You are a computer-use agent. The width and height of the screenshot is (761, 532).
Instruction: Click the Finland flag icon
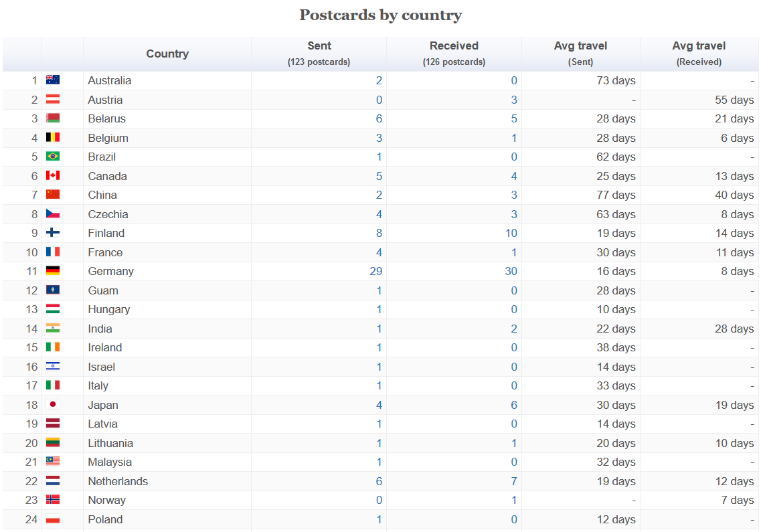point(53,233)
